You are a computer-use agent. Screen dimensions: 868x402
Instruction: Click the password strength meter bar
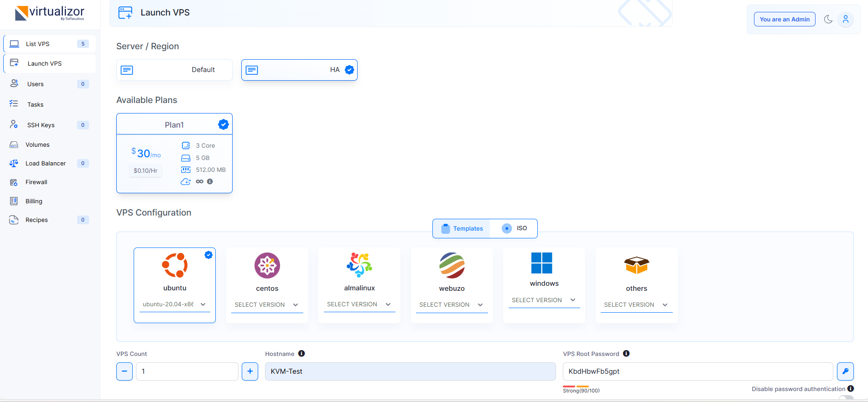click(x=576, y=387)
